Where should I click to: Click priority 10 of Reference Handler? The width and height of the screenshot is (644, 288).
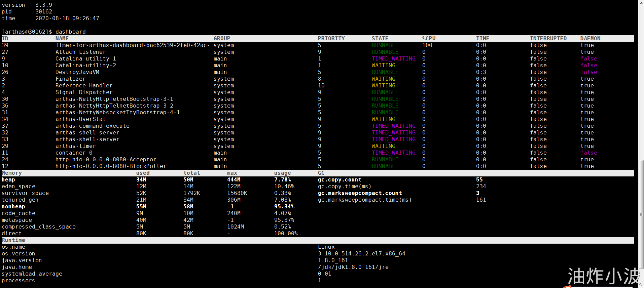[x=321, y=86]
